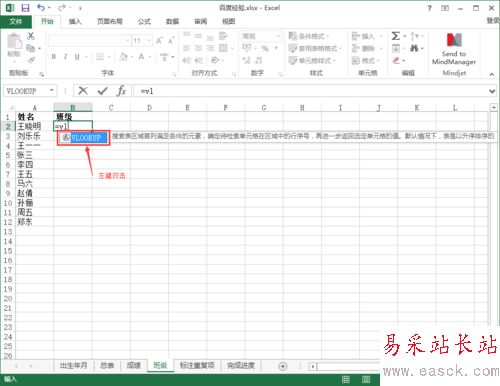Switch to the 公式 Formulas tab
This screenshot has width=500, height=386.
(144, 22)
